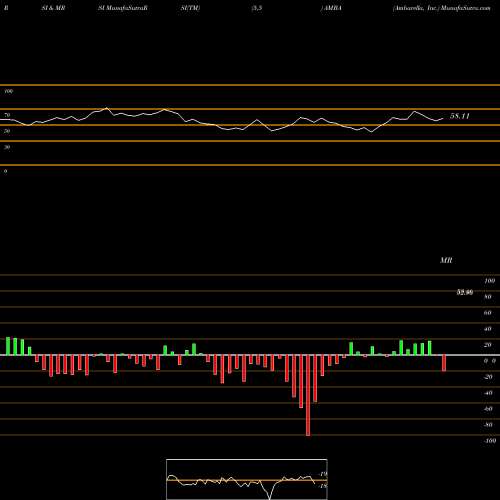Click the RSI axis label 50
This screenshot has height=500, width=500.
click(7, 131)
